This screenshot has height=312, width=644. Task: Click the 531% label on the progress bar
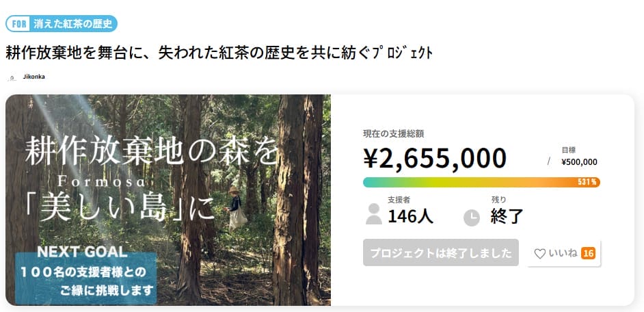point(587,182)
